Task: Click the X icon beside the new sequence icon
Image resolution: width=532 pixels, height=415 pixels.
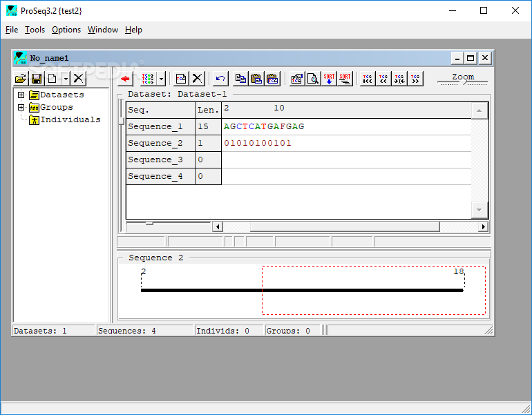Action: pos(197,79)
